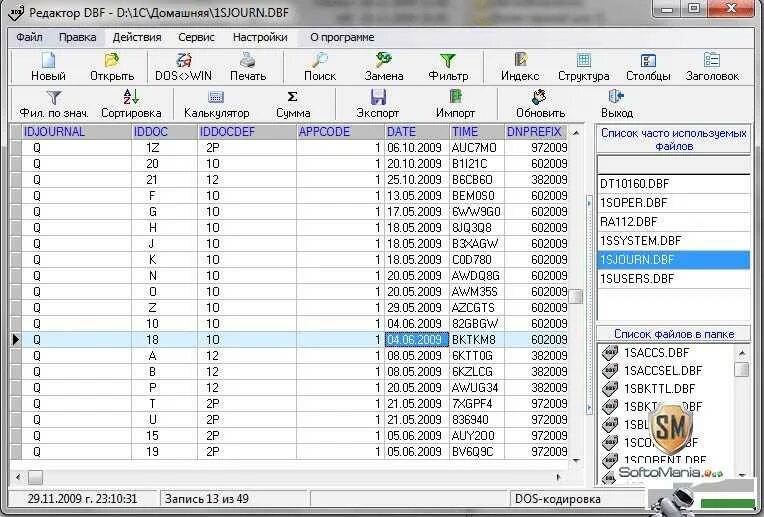
Task: Select RA112.DBF in frequent files list
Action: pyautogui.click(x=673, y=222)
